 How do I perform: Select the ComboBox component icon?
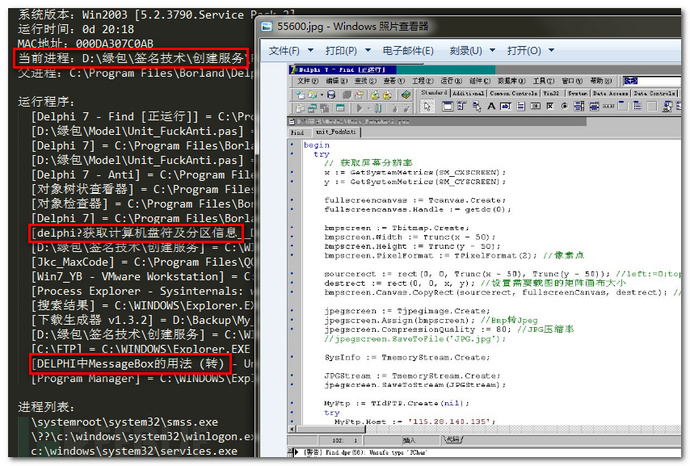pos(594,106)
